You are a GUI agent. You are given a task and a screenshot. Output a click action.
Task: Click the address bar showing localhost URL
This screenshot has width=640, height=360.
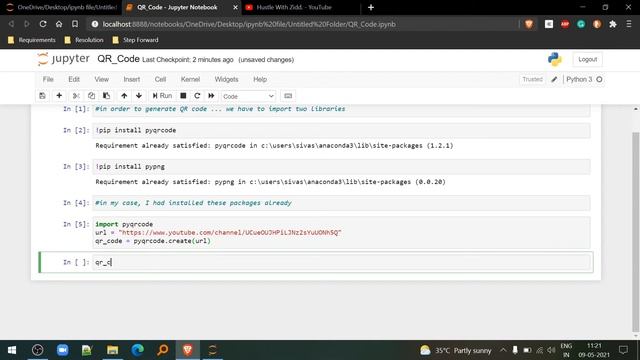302,24
